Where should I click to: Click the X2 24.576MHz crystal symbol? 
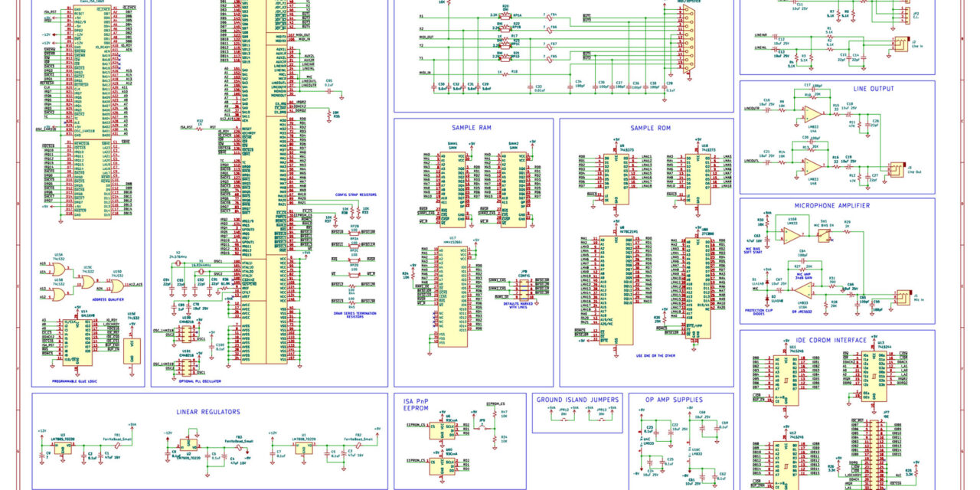178,263
